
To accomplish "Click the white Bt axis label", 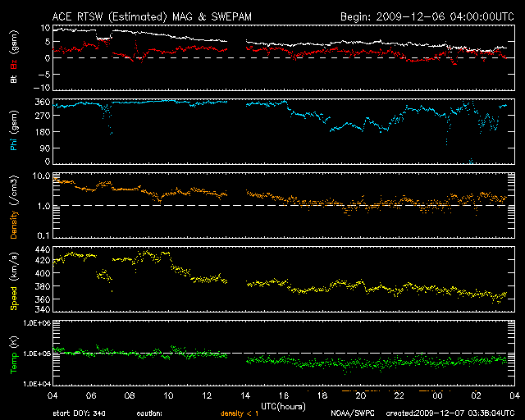I will coord(14,79).
